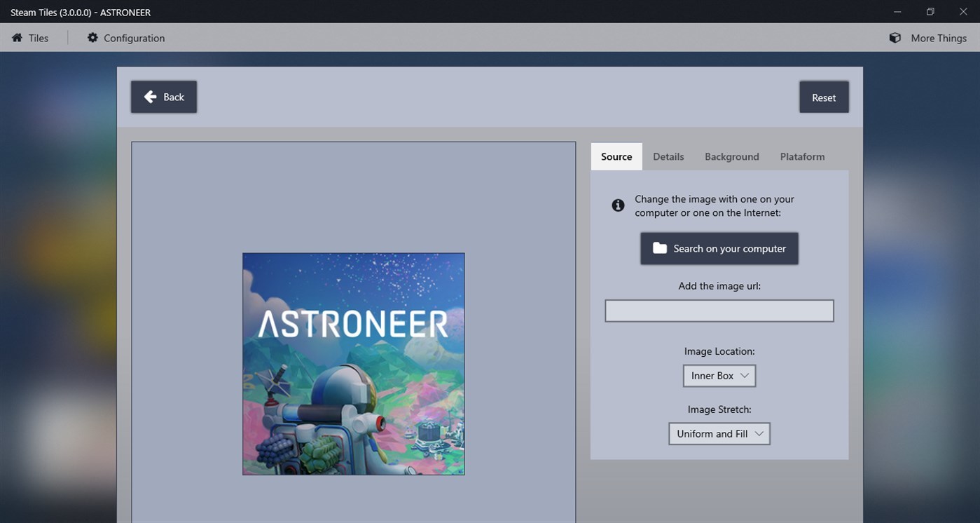Open the Image Stretch dropdown showing Uniform and Fill
Viewport: 980px width, 523px height.
pos(719,433)
